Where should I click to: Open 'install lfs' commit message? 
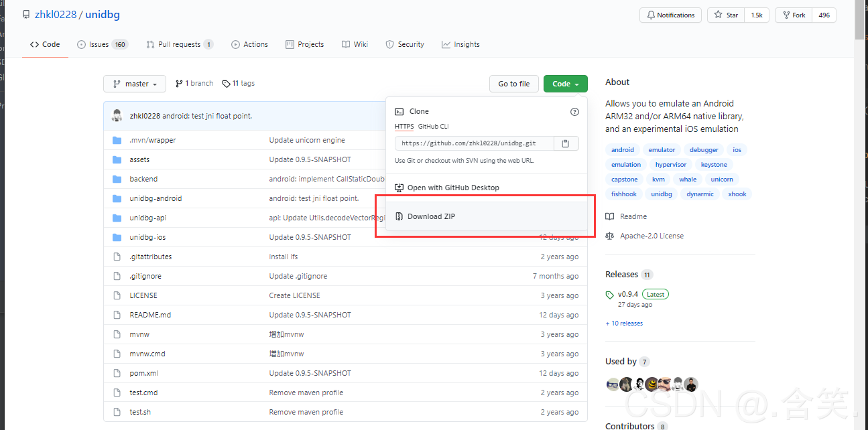pyautogui.click(x=284, y=257)
